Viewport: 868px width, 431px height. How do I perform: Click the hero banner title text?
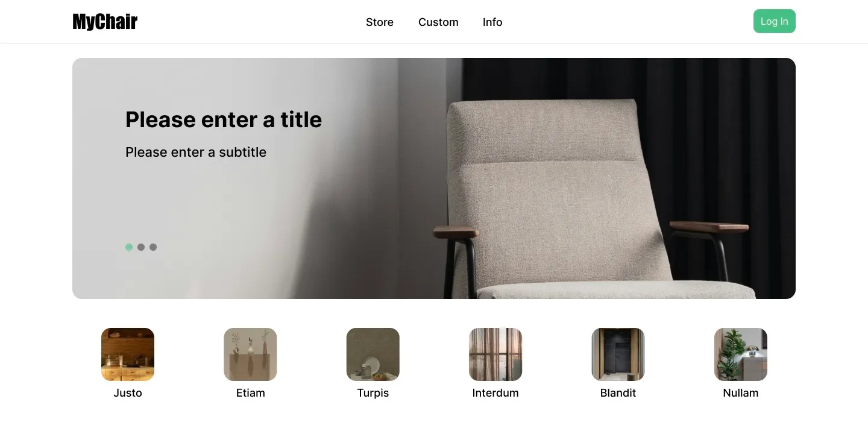coord(224,119)
